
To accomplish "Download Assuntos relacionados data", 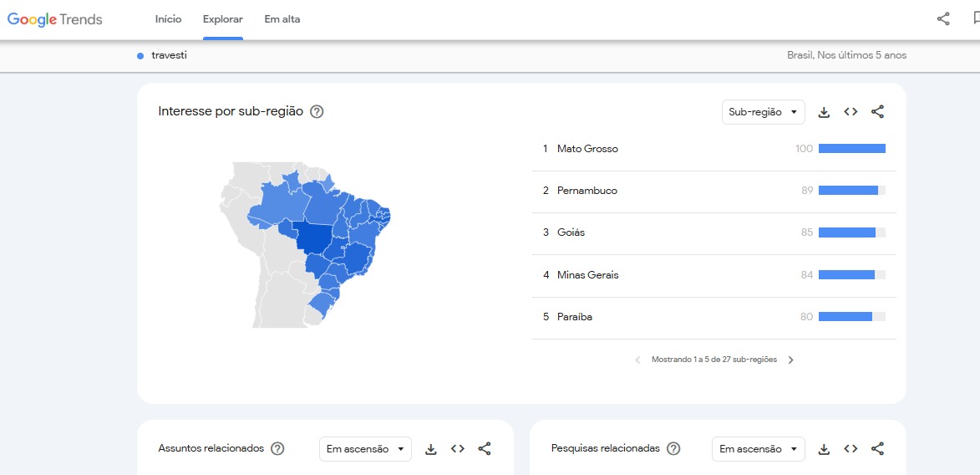I will tap(431, 449).
